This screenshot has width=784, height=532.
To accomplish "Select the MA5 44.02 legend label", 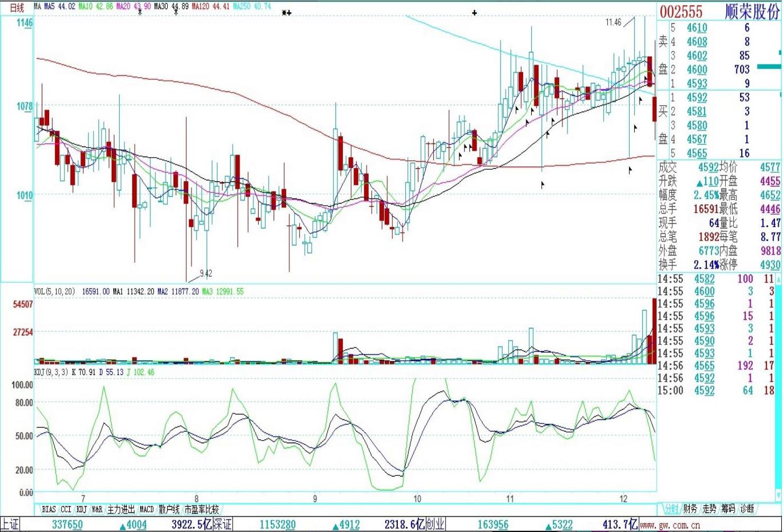I will [59, 6].
